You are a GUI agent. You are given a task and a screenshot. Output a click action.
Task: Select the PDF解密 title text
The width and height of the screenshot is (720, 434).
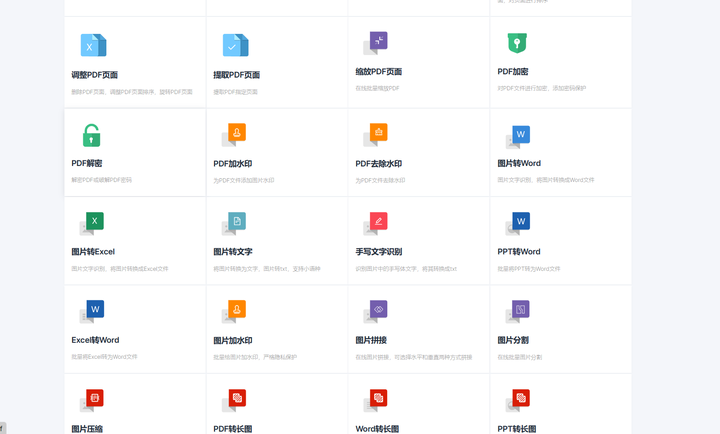[87, 163]
